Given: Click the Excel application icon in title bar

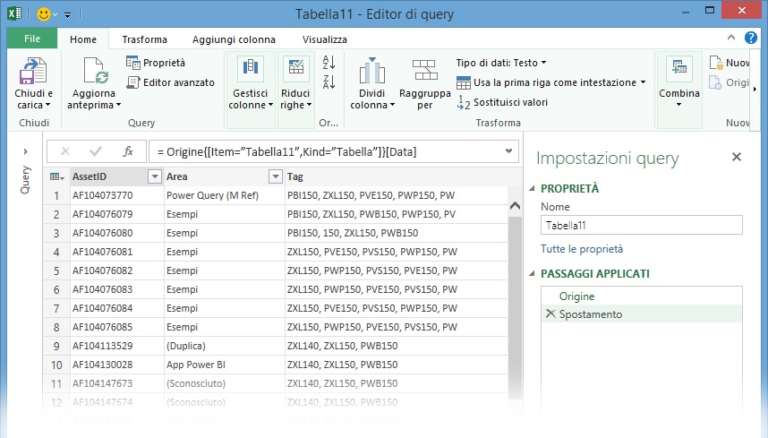Looking at the screenshot, I should [14, 13].
